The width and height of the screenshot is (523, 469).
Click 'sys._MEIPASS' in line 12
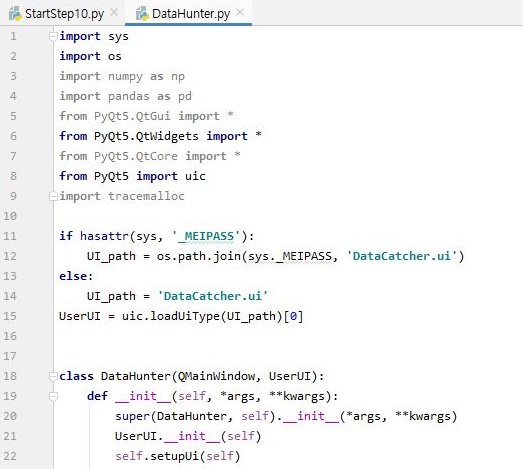[290, 257]
